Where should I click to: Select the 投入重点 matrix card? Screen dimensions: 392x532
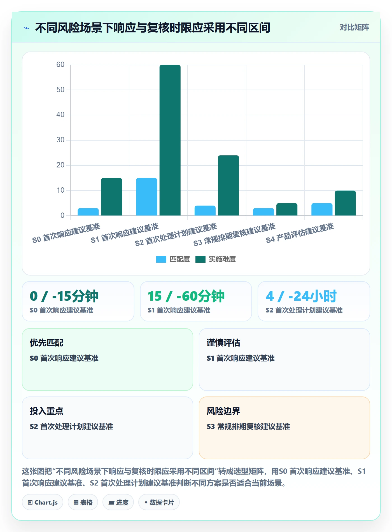point(108,428)
